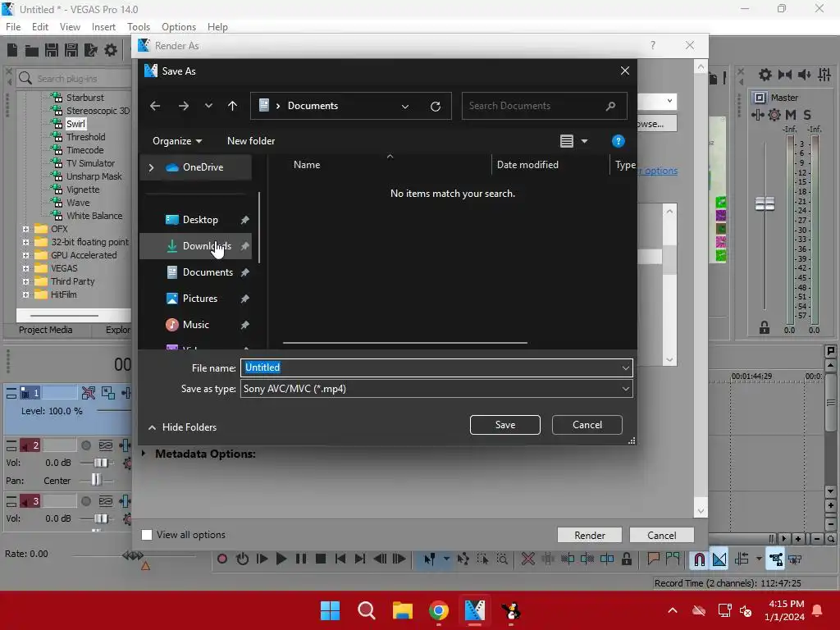The width and height of the screenshot is (840, 630).
Task: Expand Metadata Options section
Action: [144, 454]
